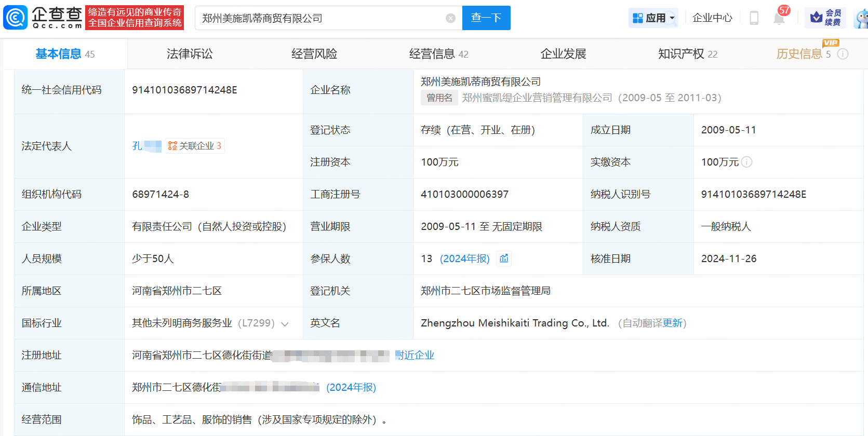
Task: Expand the 国标行业 L7299 chevron
Action: tap(285, 324)
